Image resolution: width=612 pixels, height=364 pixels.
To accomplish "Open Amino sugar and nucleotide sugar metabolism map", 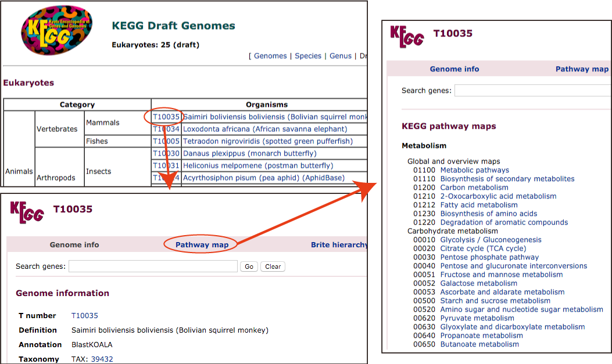I will point(521,309).
